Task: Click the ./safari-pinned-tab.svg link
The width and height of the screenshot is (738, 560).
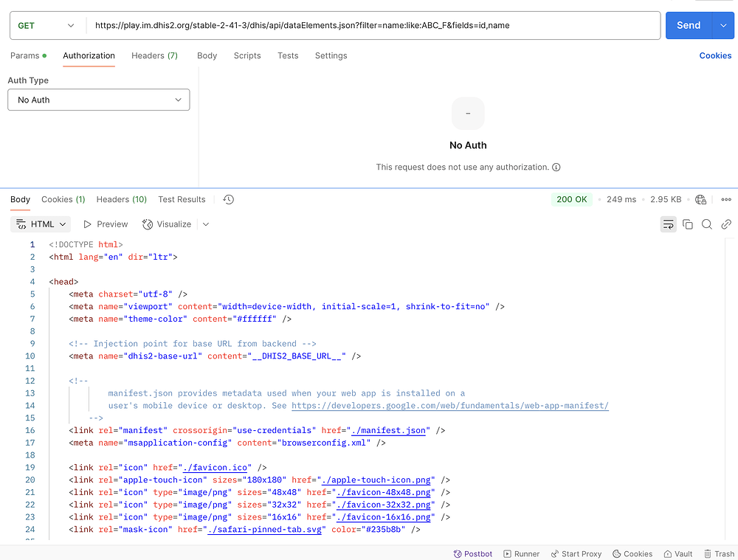Action: [264, 530]
